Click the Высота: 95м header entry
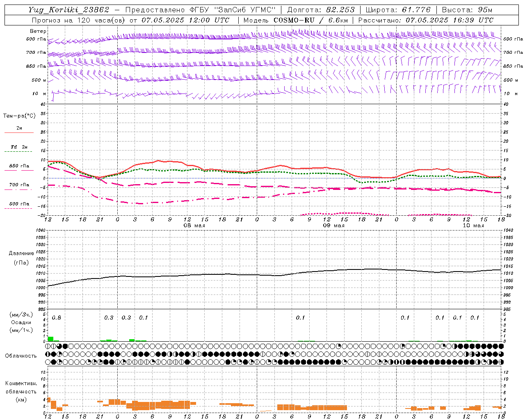 [x=467, y=9]
